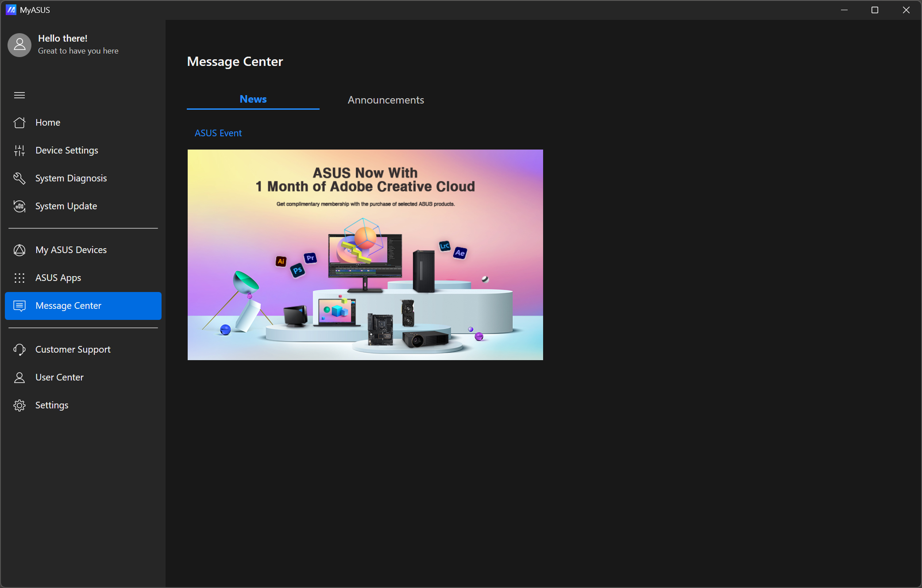Click the Customer Support headset icon

(x=19, y=350)
